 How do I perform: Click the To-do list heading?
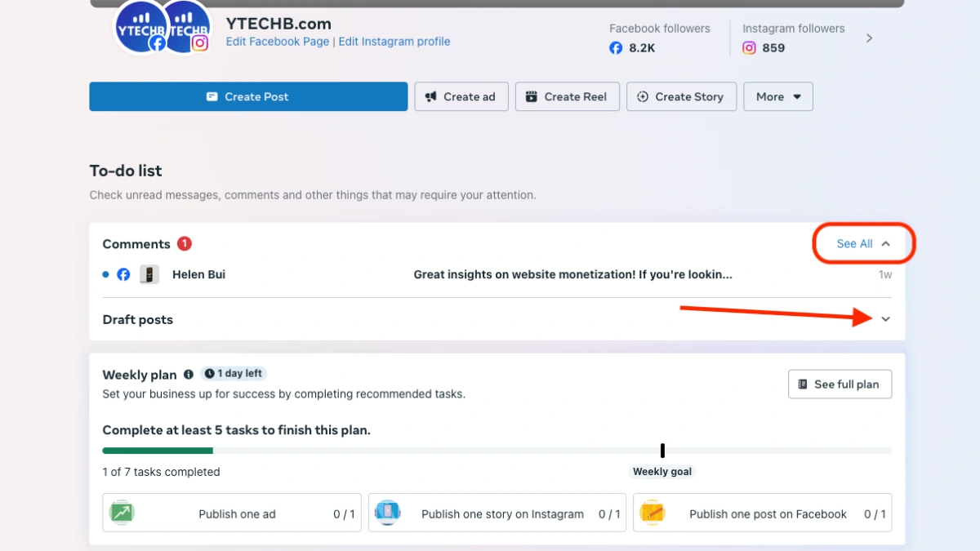tap(126, 171)
